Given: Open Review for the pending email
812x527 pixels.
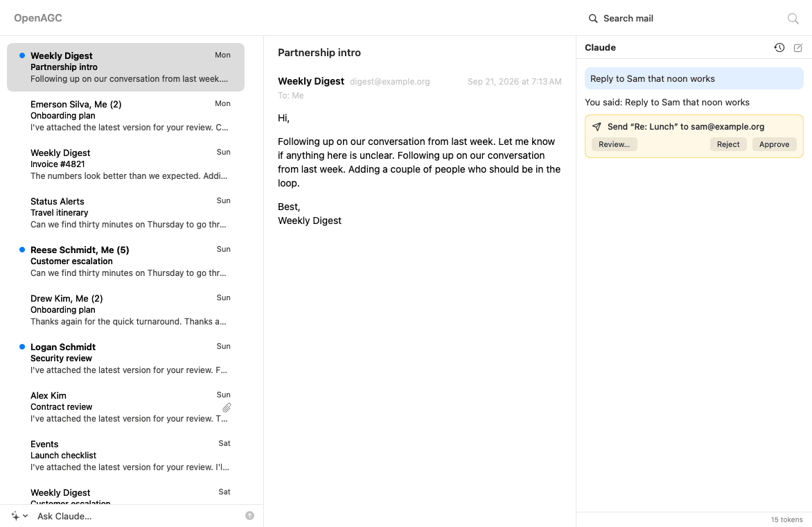Looking at the screenshot, I should tap(614, 144).
